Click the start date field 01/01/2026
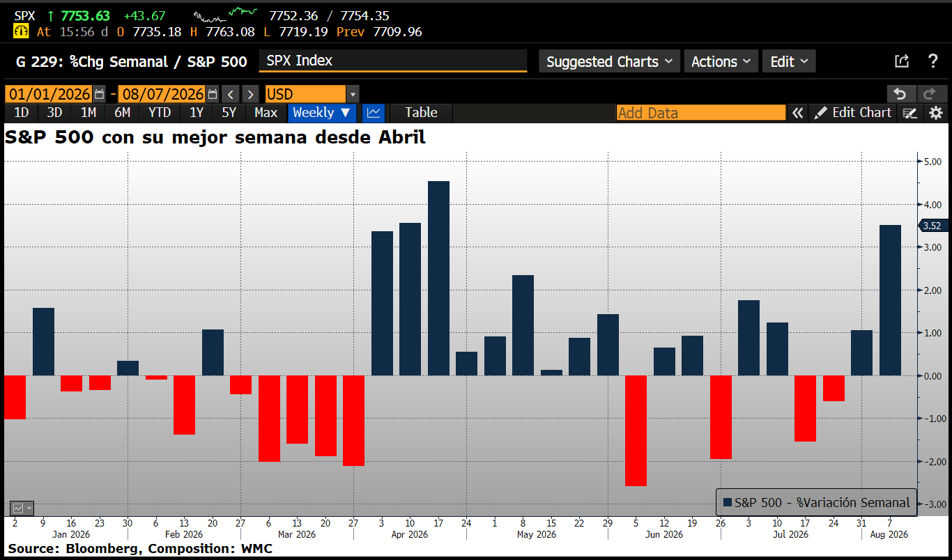The width and height of the screenshot is (952, 560). (x=49, y=94)
